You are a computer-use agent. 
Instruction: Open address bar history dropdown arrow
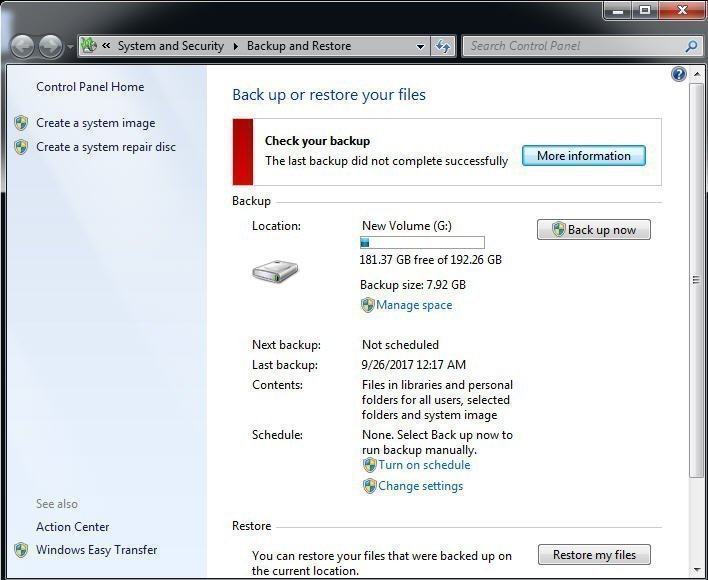pos(420,46)
